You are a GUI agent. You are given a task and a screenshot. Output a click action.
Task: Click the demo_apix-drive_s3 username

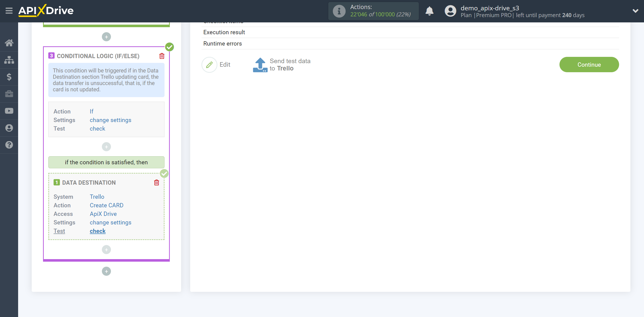[490, 8]
